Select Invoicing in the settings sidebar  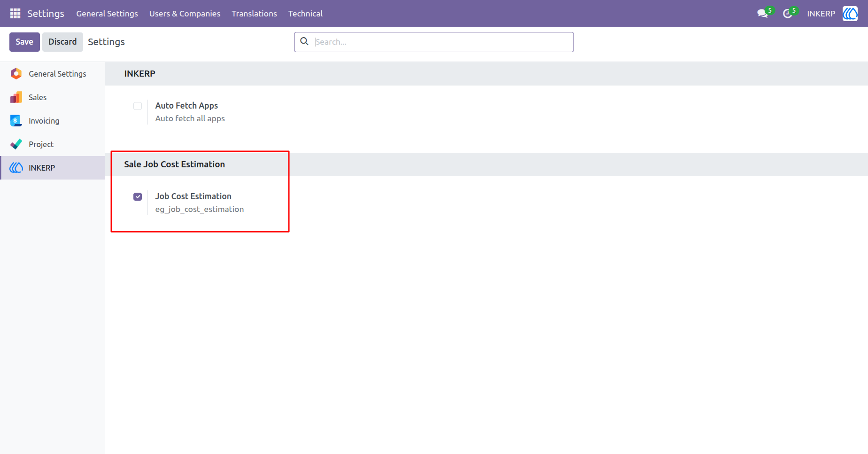tap(52, 121)
